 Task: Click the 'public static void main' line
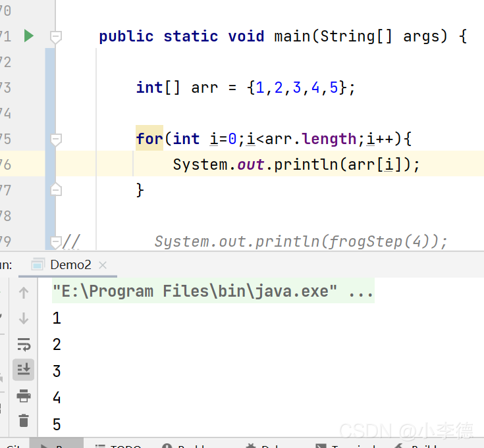282,36
